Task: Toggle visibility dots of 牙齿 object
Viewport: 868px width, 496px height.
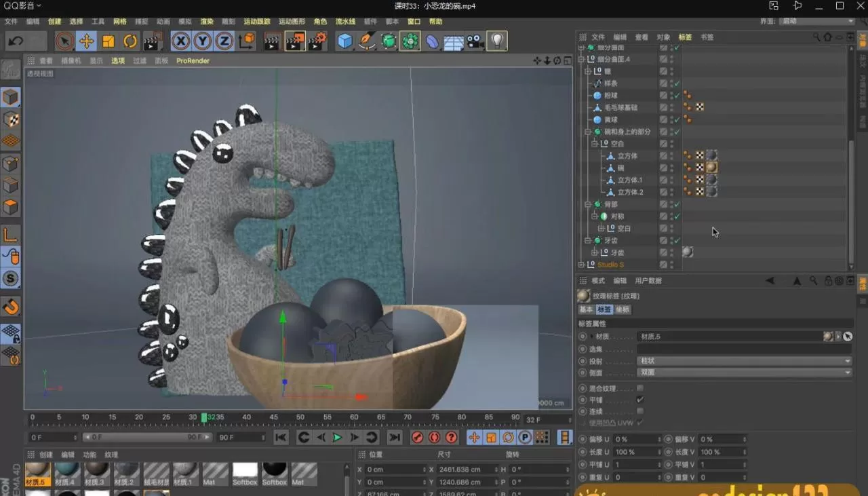Action: coord(671,240)
